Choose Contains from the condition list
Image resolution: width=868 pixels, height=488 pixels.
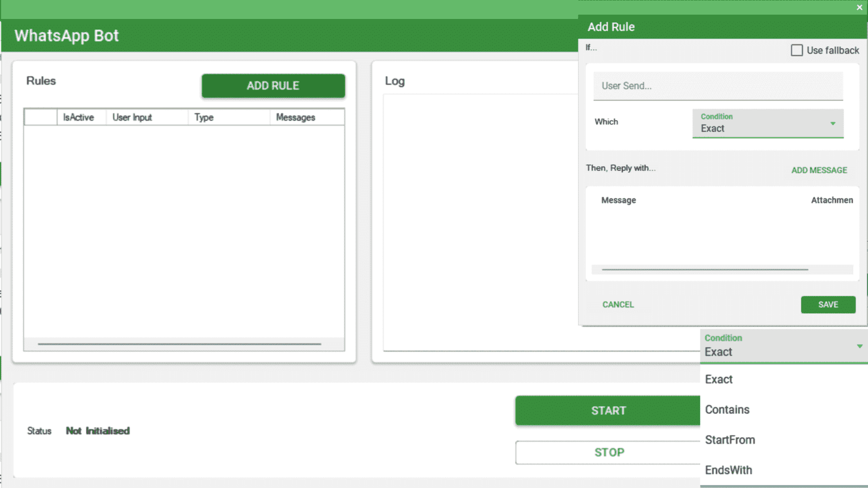[727, 410]
